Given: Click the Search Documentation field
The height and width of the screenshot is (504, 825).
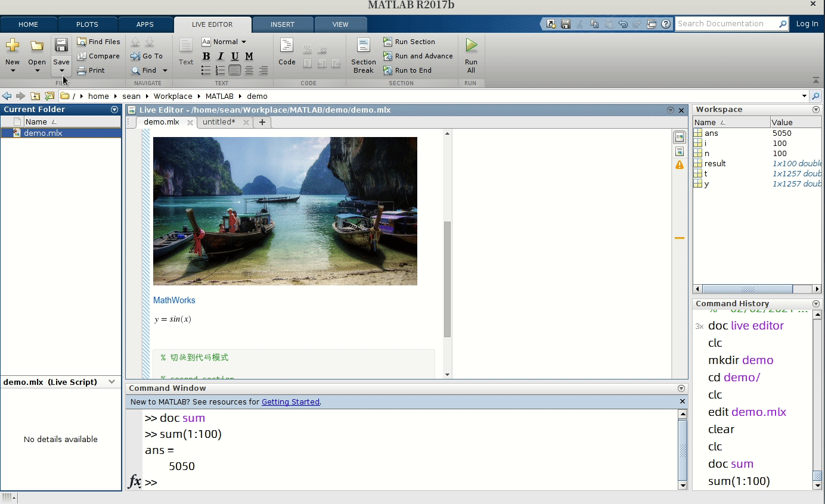Looking at the screenshot, I should click(726, 24).
